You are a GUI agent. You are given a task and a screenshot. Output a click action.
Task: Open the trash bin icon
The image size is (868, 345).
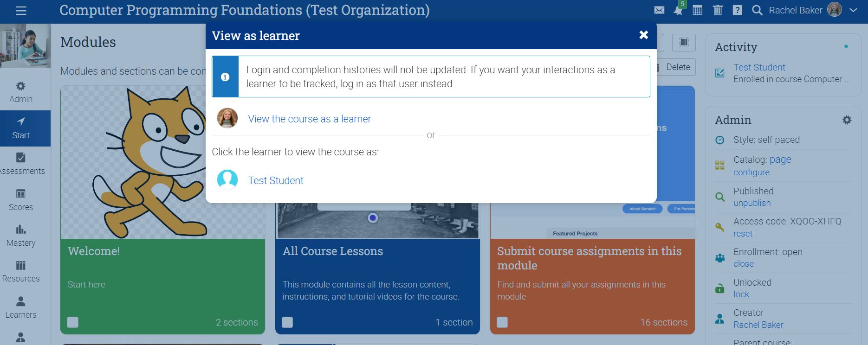tap(718, 10)
